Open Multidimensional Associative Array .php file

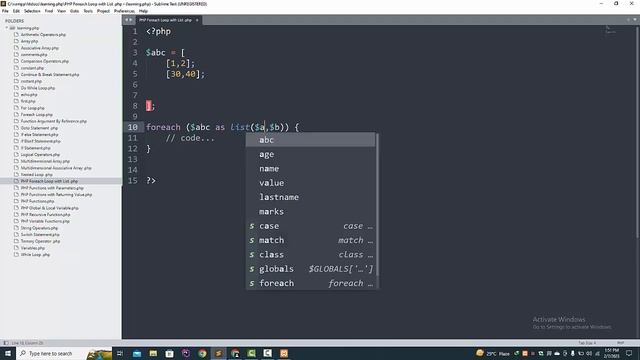pos(56,168)
